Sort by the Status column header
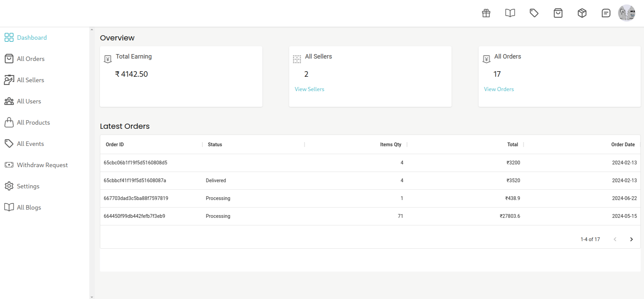The image size is (644, 299). [215, 145]
